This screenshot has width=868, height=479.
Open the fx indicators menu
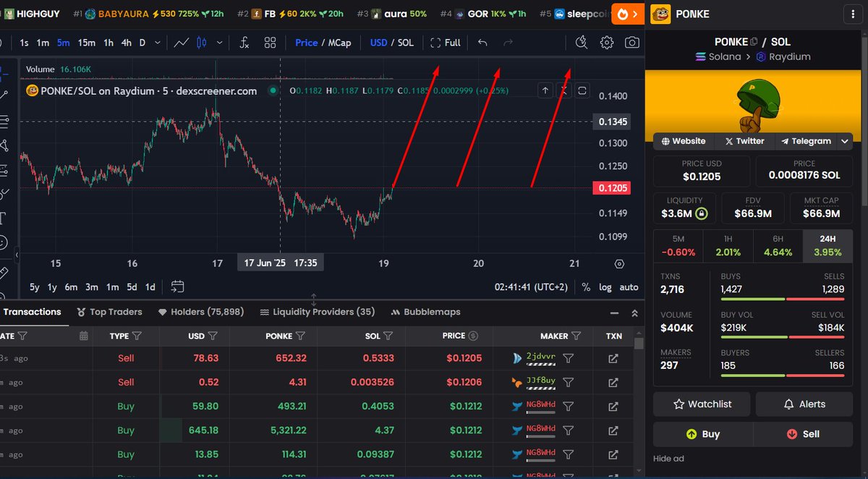click(x=244, y=43)
